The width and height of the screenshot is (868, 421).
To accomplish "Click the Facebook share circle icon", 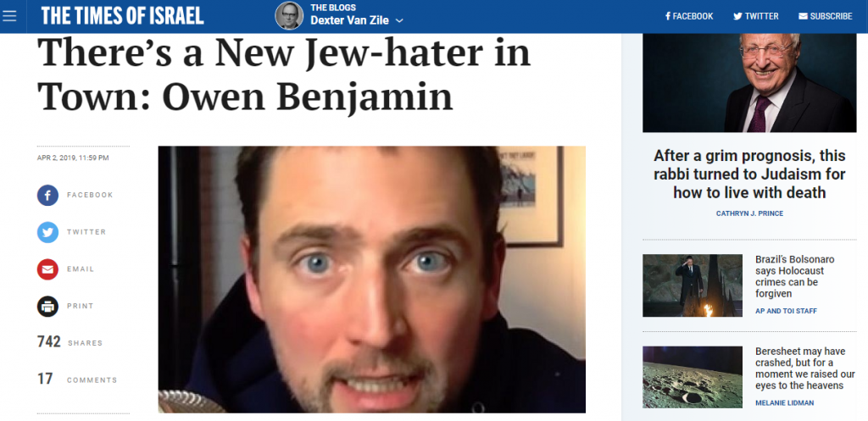I will click(x=47, y=196).
